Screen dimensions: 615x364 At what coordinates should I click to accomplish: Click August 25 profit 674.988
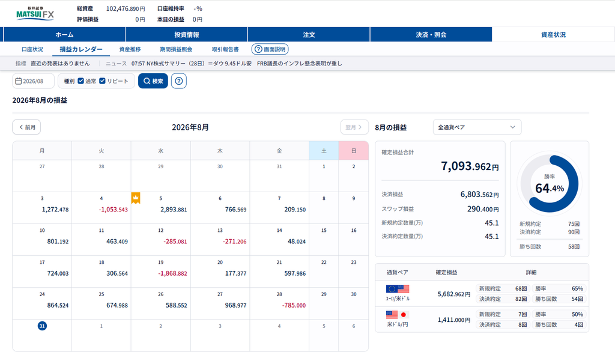[117, 305]
